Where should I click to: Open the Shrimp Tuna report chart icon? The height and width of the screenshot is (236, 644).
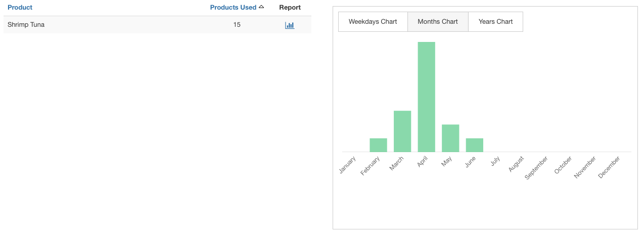point(290,25)
